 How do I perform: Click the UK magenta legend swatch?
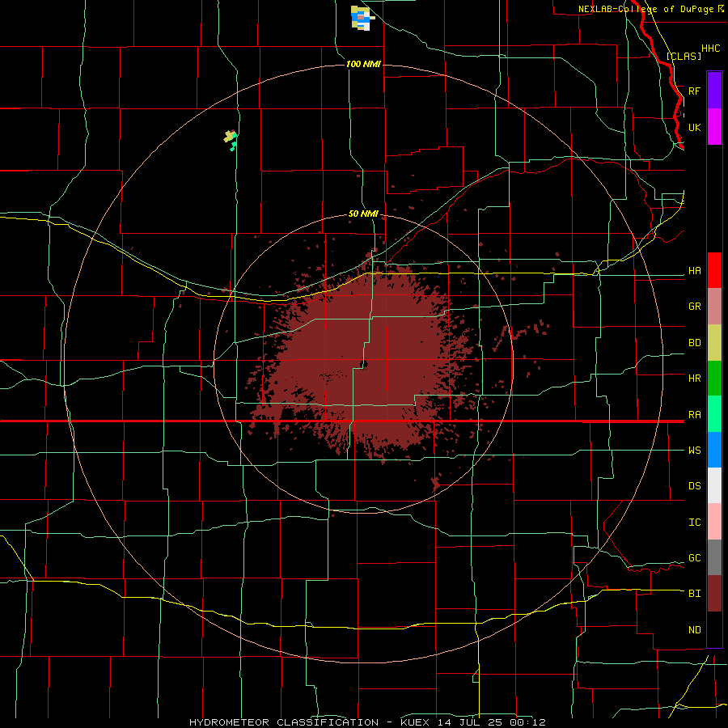tap(714, 127)
